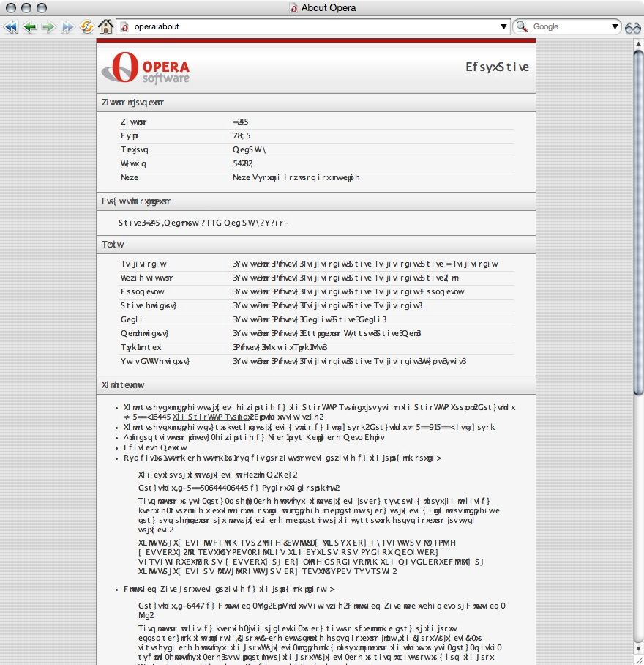Click the 'Texlw' section header

coord(113,245)
